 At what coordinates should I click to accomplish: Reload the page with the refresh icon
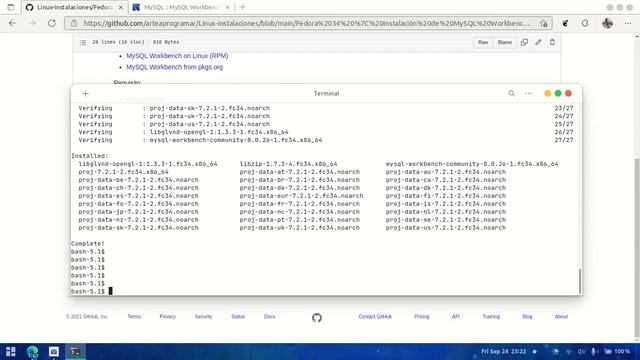pyautogui.click(x=52, y=23)
